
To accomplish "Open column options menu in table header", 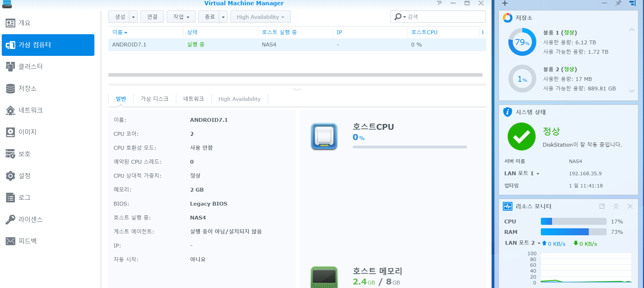I will click(483, 32).
